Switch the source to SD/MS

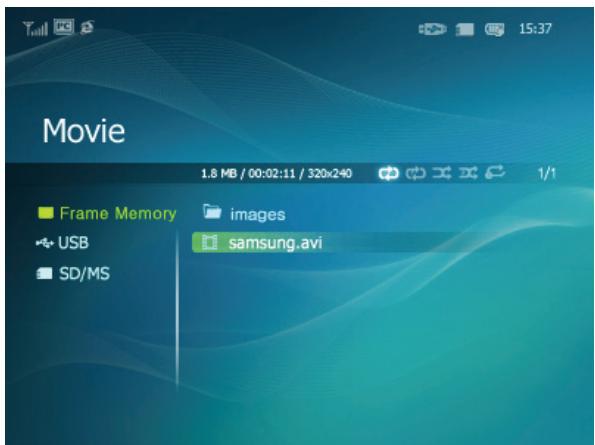[x=73, y=274]
